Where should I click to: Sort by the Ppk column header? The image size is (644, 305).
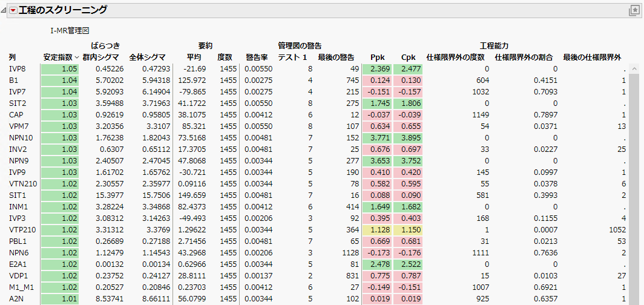[377, 57]
